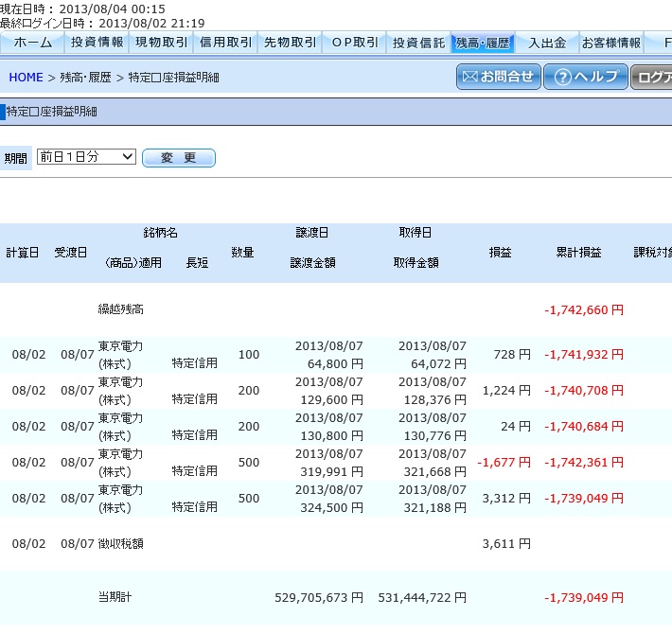The width and height of the screenshot is (672, 634).
Task: Open the 入出金 tab
Action: coord(546,43)
